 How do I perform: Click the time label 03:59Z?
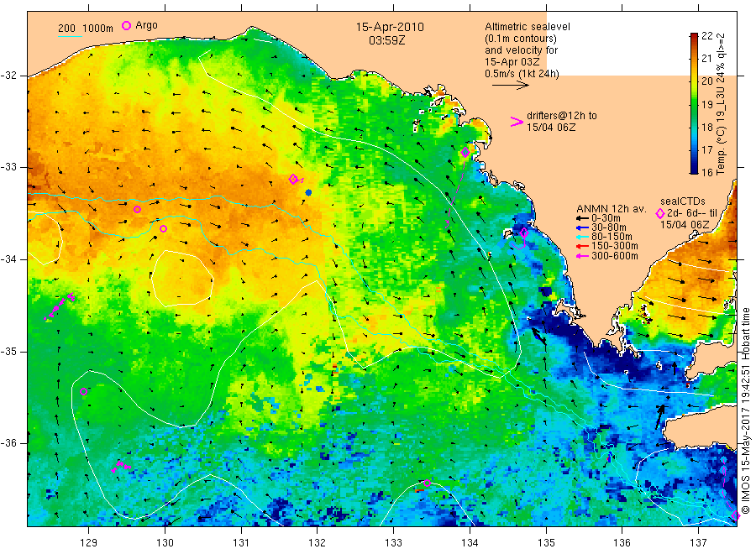(387, 40)
